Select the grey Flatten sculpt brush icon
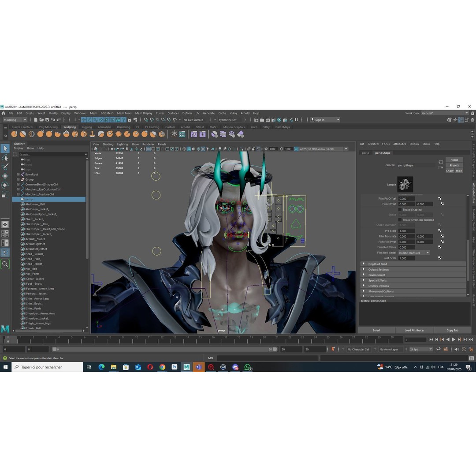This screenshot has height=476, width=476. (x=101, y=134)
